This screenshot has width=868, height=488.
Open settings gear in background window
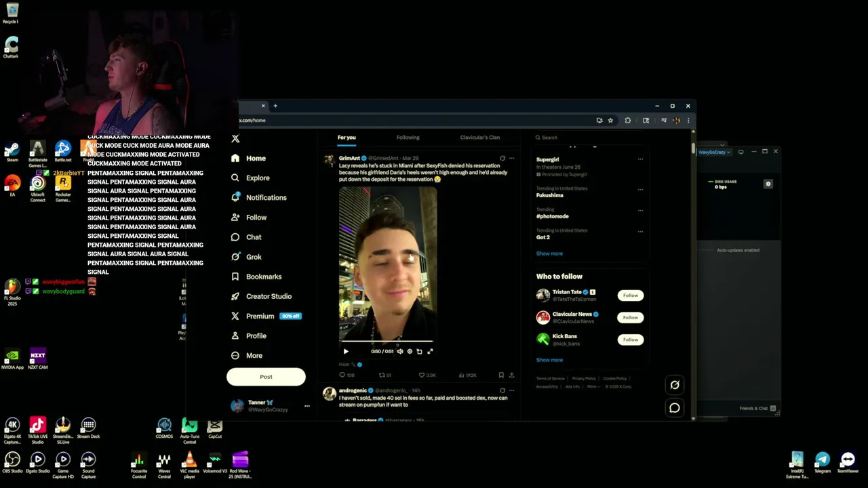768,184
